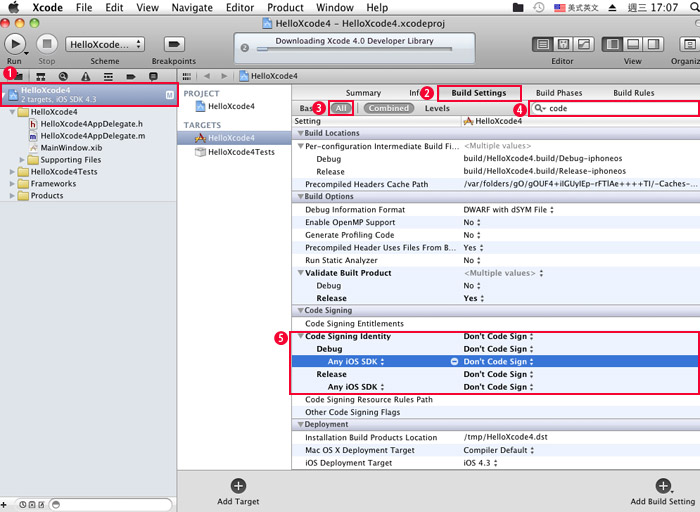Open the Organizer window

coord(689,44)
